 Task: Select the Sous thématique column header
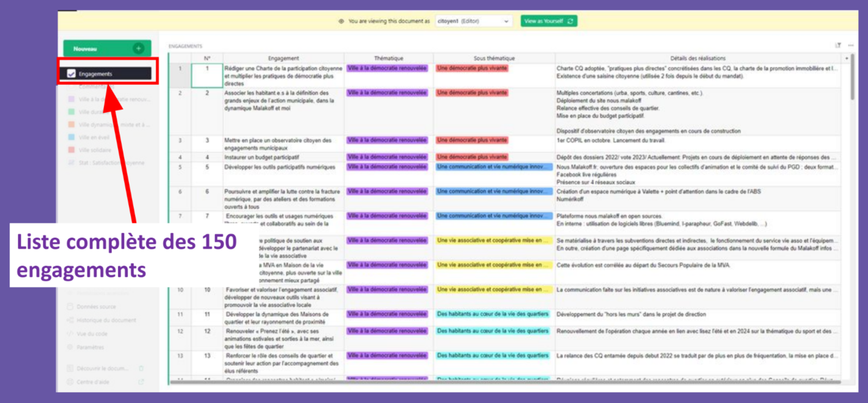494,58
